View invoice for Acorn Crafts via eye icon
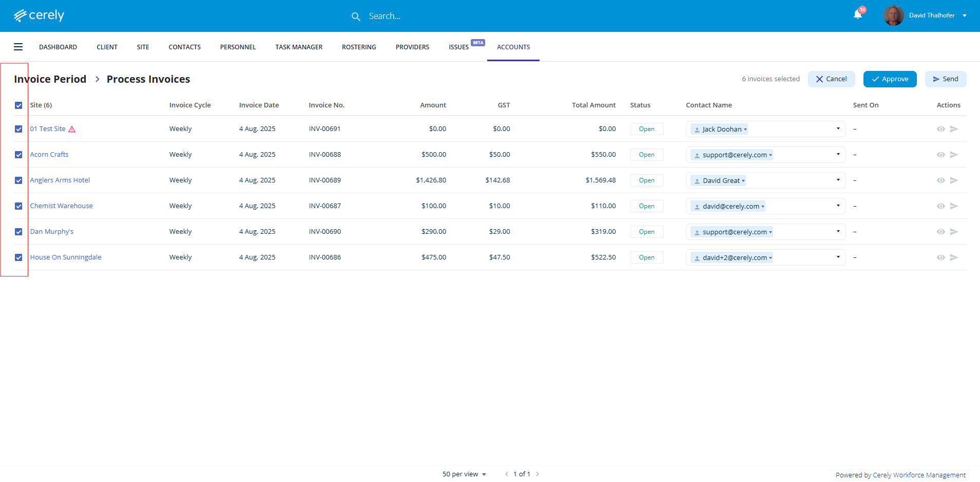Viewport: 980px width, 482px height. tap(940, 155)
